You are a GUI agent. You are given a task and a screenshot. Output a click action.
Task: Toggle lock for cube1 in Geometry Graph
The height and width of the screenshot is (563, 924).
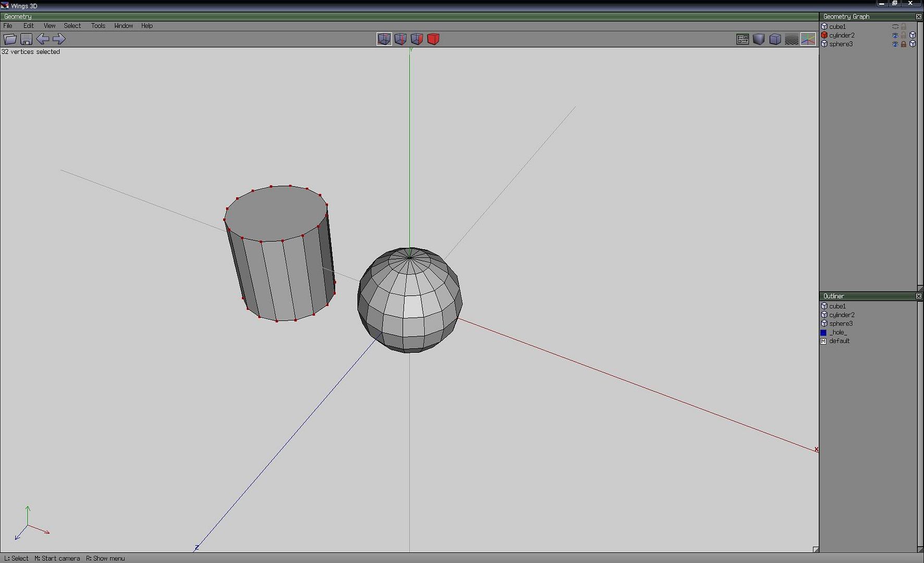(x=904, y=27)
